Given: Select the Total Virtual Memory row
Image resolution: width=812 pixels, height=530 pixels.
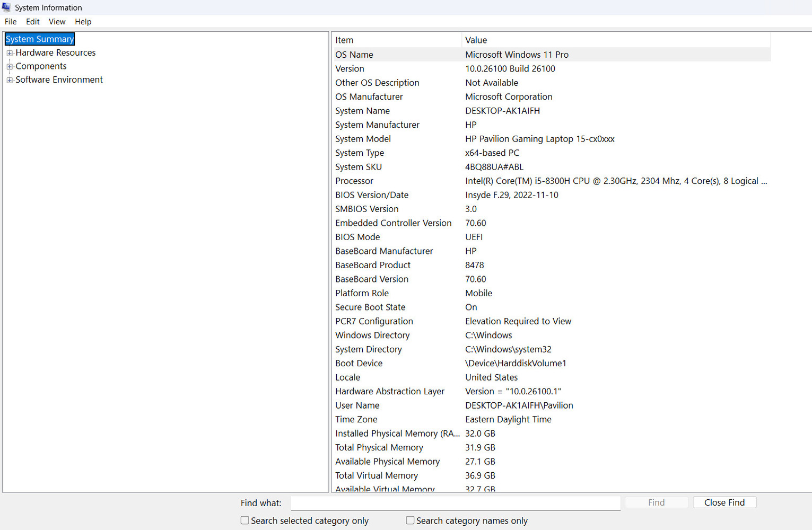Looking at the screenshot, I should point(552,476).
